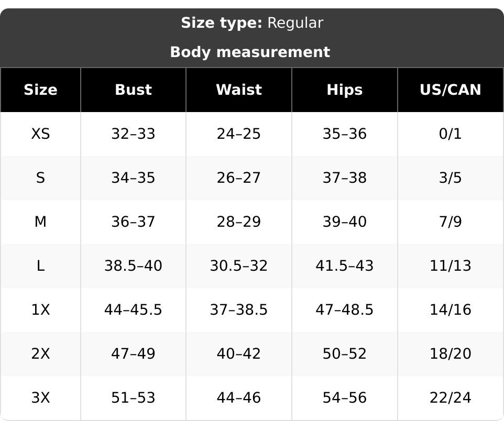The image size is (504, 421).
Task: Select the 3X size row label
Action: [x=40, y=398]
